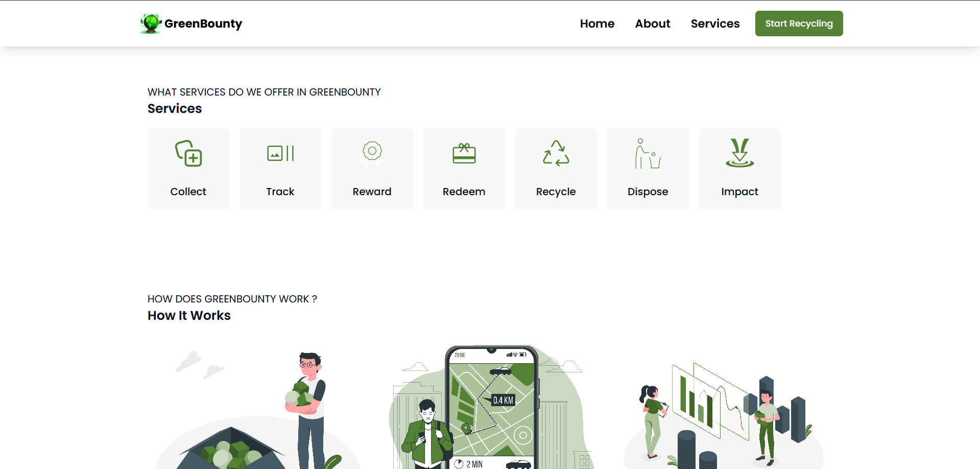The height and width of the screenshot is (469, 980).
Task: Select the Recycle card label
Action: (556, 192)
